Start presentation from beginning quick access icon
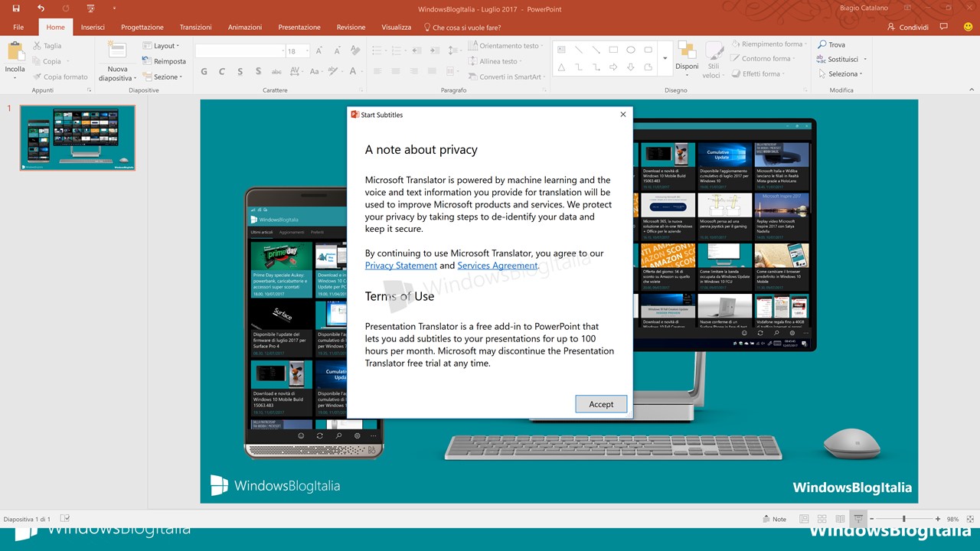 [91, 8]
